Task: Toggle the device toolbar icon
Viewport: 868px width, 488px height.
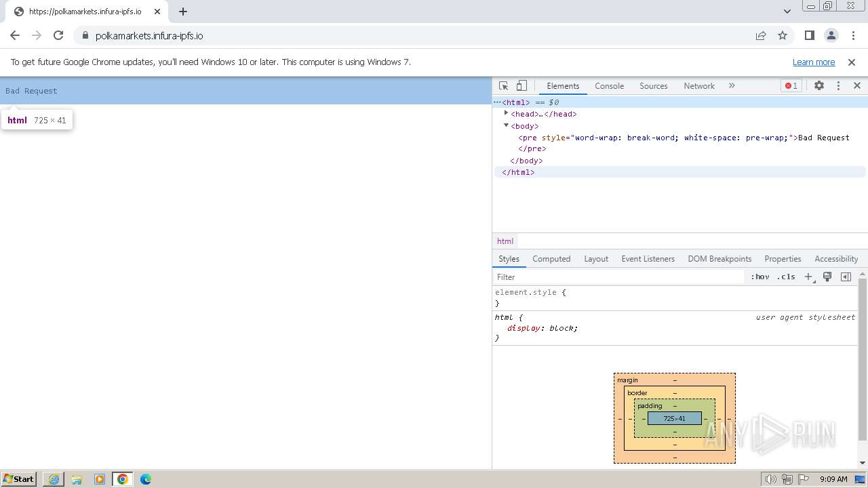Action: click(521, 86)
